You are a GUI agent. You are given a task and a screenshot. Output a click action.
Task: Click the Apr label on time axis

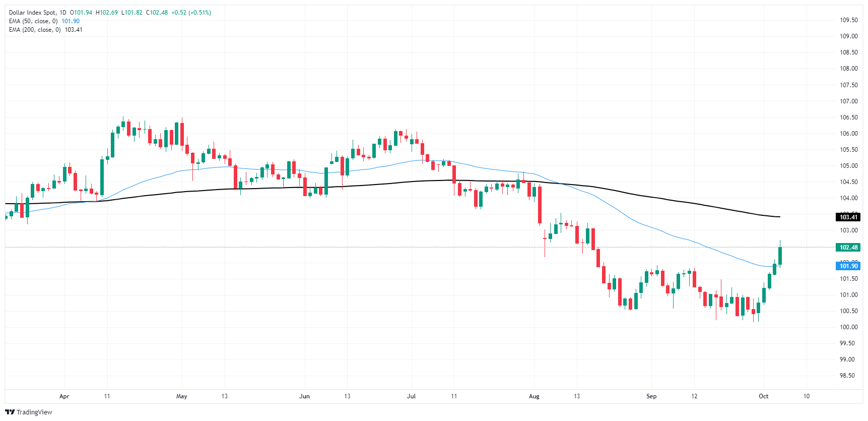(x=64, y=396)
